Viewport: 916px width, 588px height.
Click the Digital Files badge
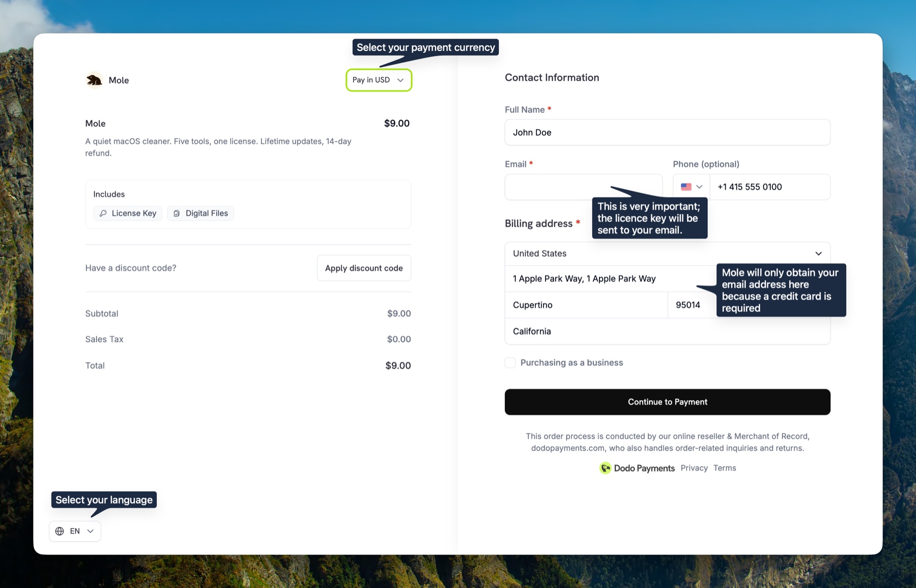pos(201,213)
